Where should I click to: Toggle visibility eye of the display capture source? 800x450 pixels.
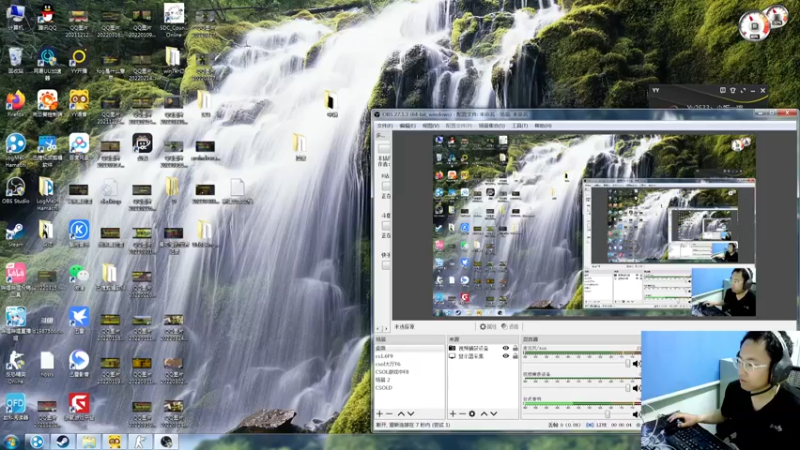(506, 356)
